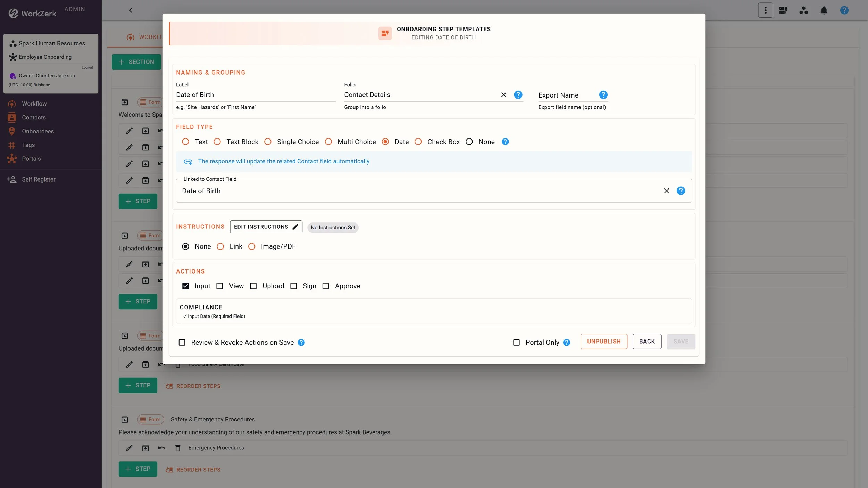Tick the Portal Only checkbox
The width and height of the screenshot is (868, 488).
click(x=516, y=343)
